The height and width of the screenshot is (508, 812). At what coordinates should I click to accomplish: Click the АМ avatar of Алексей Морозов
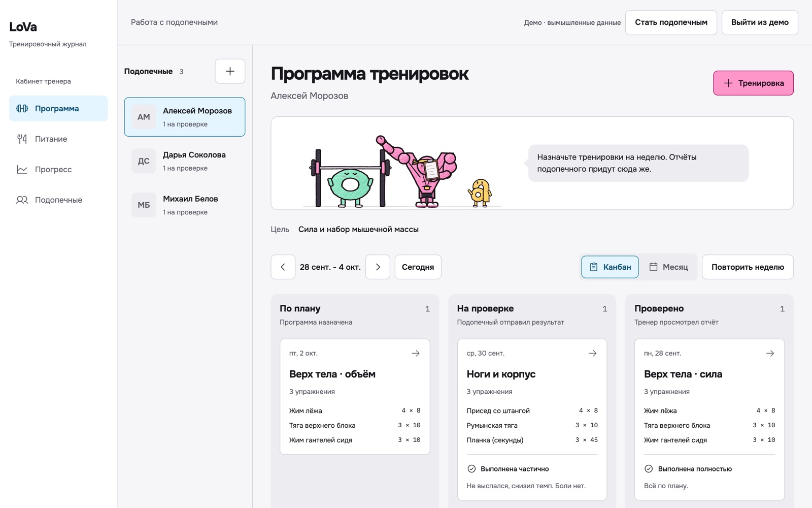[144, 117]
